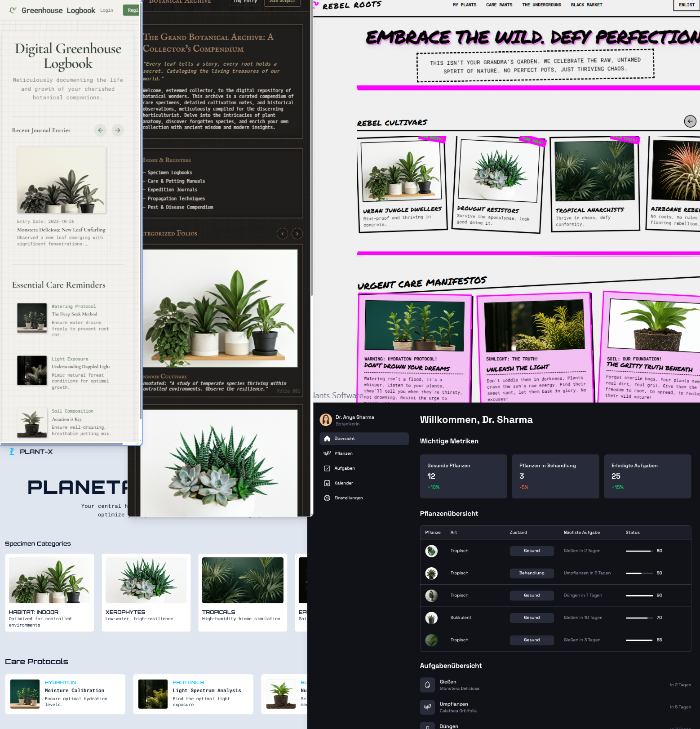
Task: Open Tropical Anarchists cultivar card
Action: 595,185
